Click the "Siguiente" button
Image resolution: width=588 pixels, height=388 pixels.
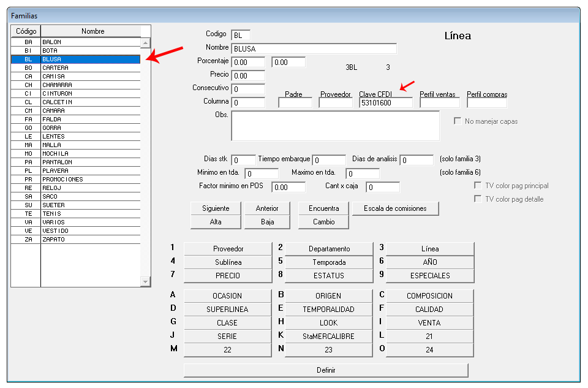point(215,208)
